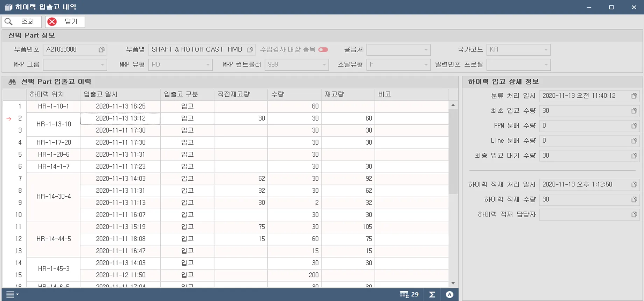Click the 2020-11-13 13:12 date cell
The width and height of the screenshot is (644, 301).
click(x=120, y=118)
